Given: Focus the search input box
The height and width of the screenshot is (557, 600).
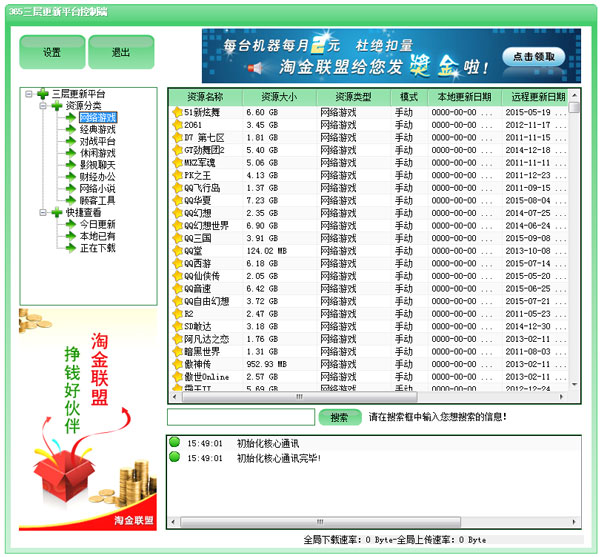Looking at the screenshot, I should (241, 417).
